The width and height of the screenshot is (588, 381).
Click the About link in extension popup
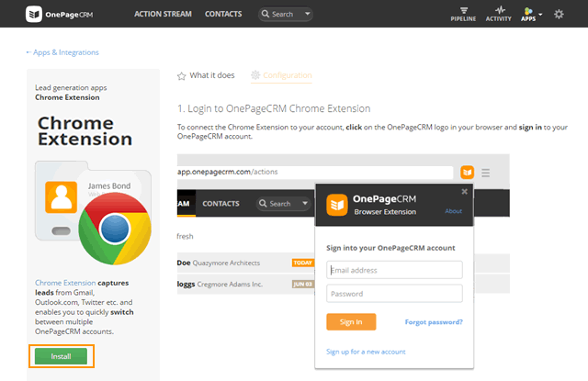point(453,211)
